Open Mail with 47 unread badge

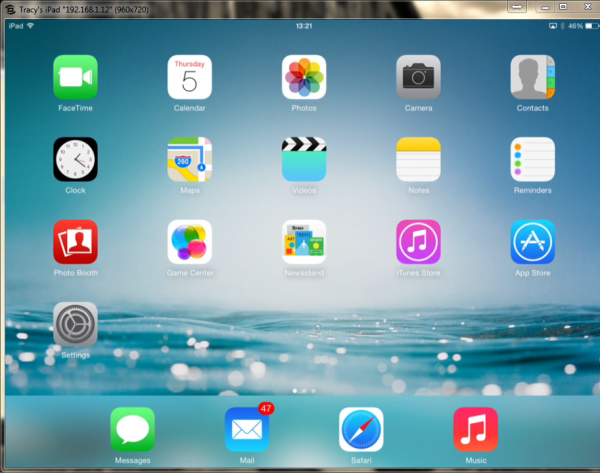247,429
